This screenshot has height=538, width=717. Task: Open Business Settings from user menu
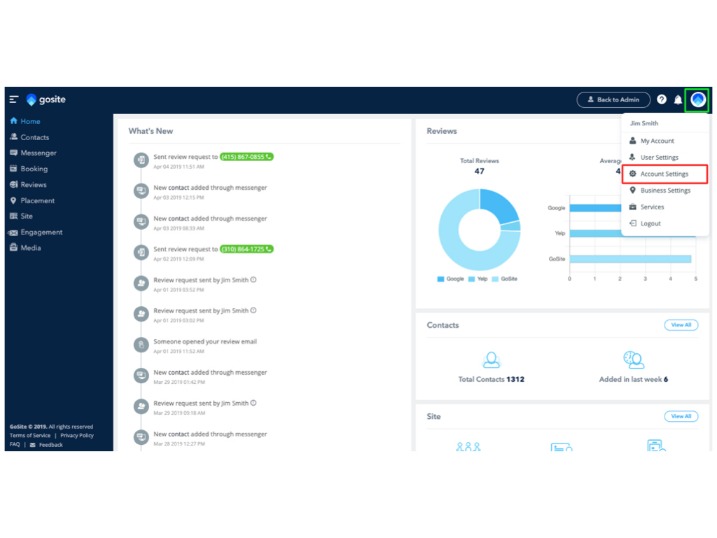(x=665, y=190)
